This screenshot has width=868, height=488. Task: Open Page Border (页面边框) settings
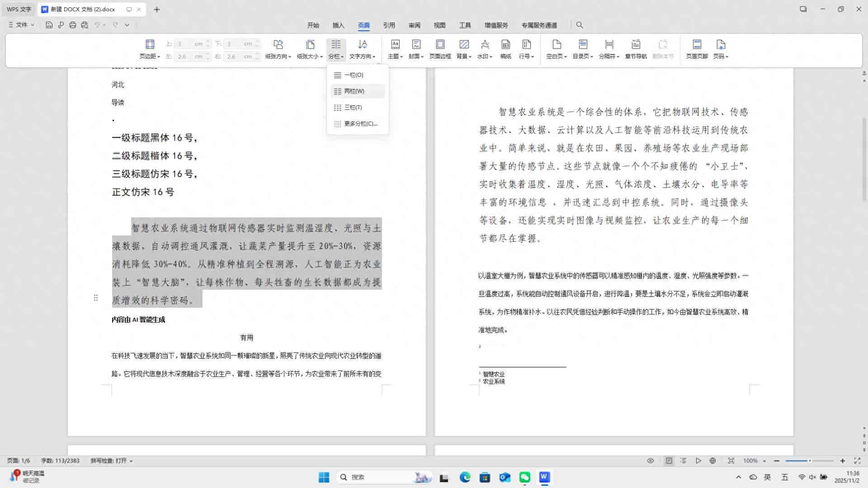point(440,49)
